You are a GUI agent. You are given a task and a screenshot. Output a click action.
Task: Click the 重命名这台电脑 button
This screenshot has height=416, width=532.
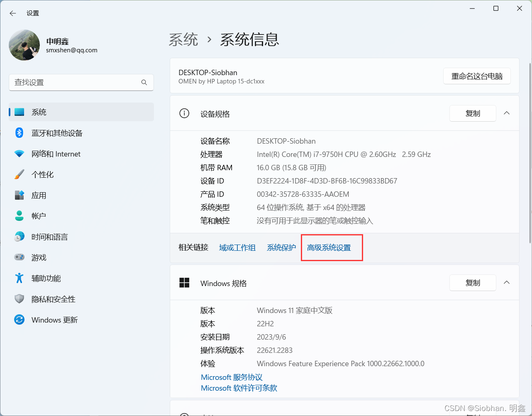click(477, 76)
